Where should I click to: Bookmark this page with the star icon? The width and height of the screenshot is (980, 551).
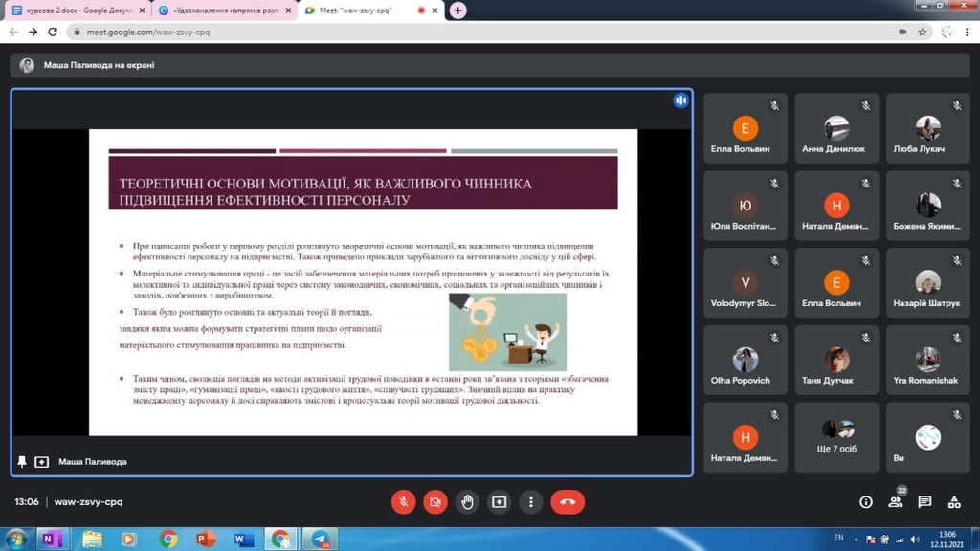tap(923, 32)
